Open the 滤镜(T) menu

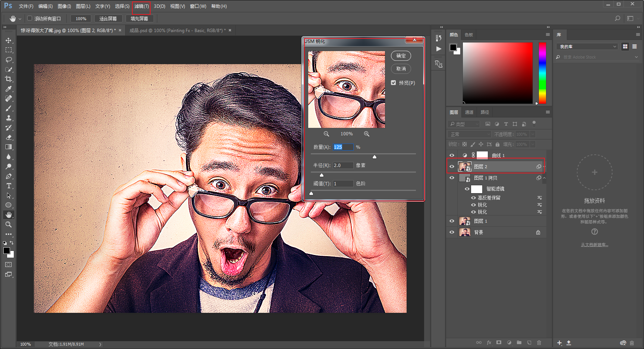click(x=142, y=6)
